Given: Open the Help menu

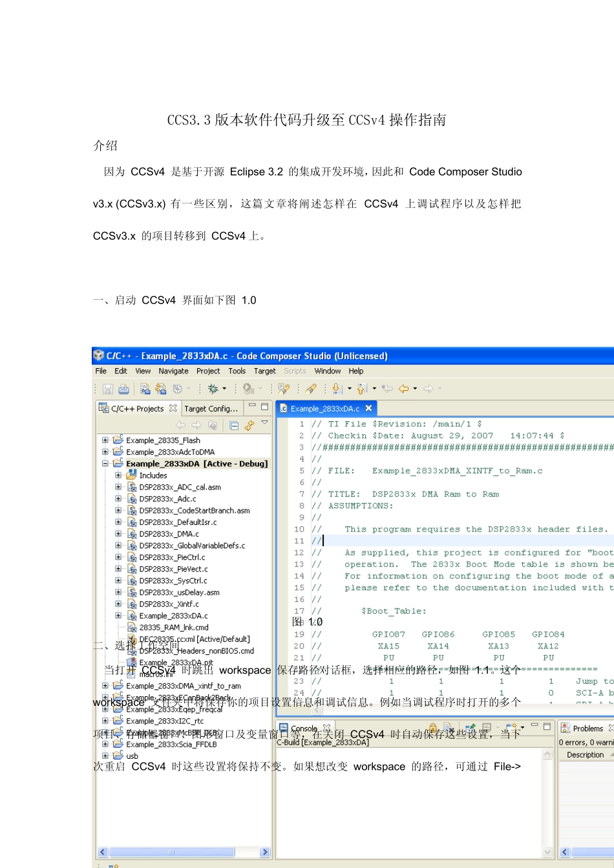Looking at the screenshot, I should point(356,371).
